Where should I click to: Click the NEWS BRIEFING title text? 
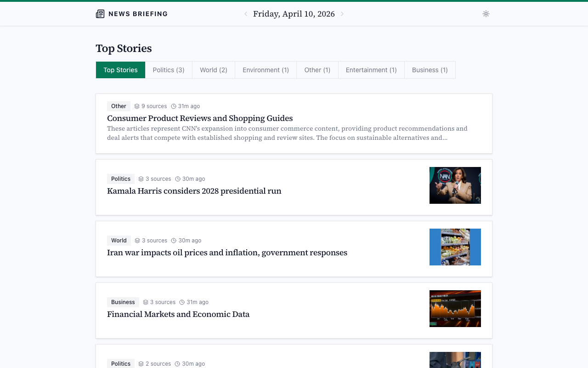[138, 14]
